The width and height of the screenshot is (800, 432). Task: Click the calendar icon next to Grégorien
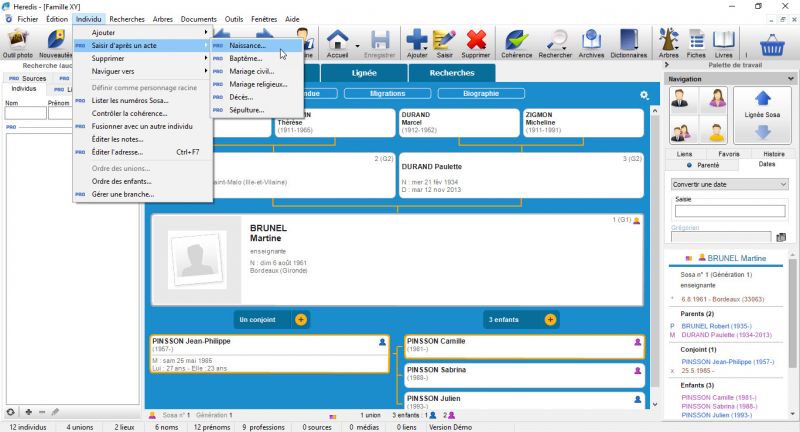[x=781, y=237]
